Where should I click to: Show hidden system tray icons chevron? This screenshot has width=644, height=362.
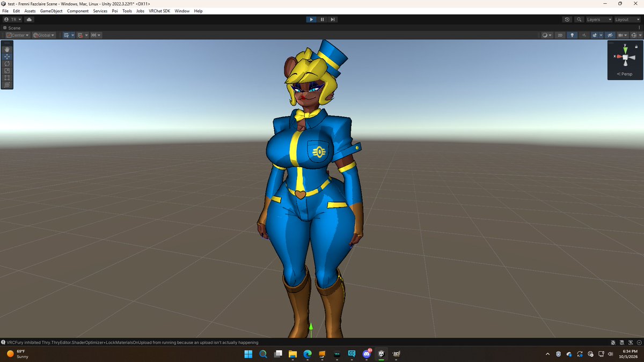(x=547, y=354)
